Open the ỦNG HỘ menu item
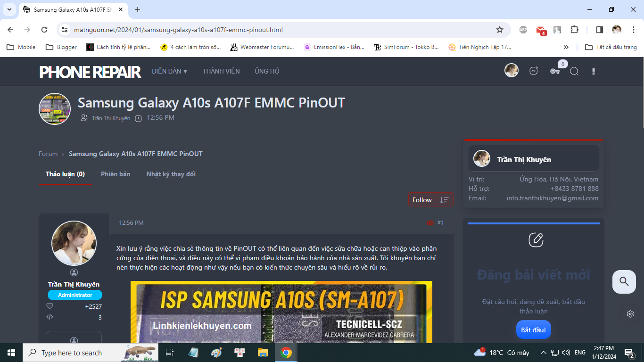The width and height of the screenshot is (644, 362). click(267, 71)
